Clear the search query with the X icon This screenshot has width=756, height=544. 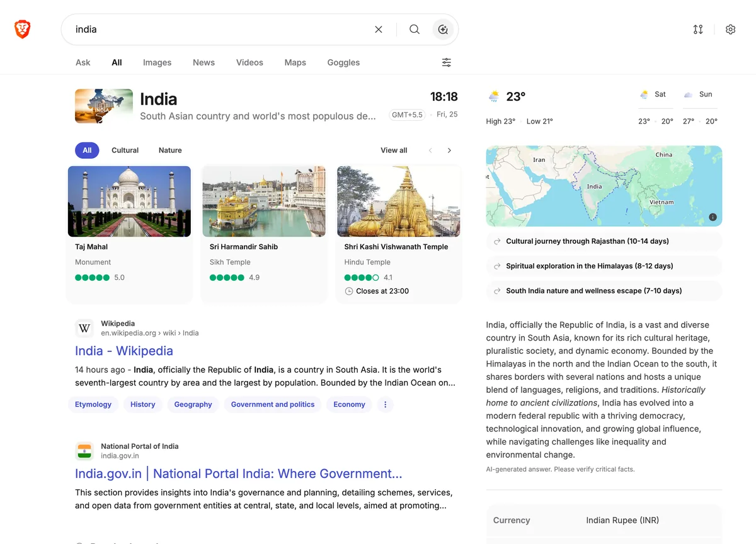pyautogui.click(x=379, y=30)
